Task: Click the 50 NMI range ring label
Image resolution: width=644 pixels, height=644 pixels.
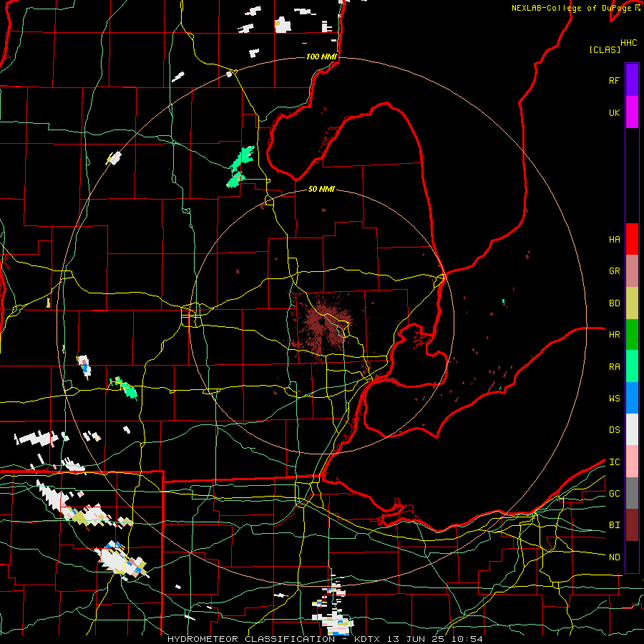Action: pyautogui.click(x=321, y=189)
